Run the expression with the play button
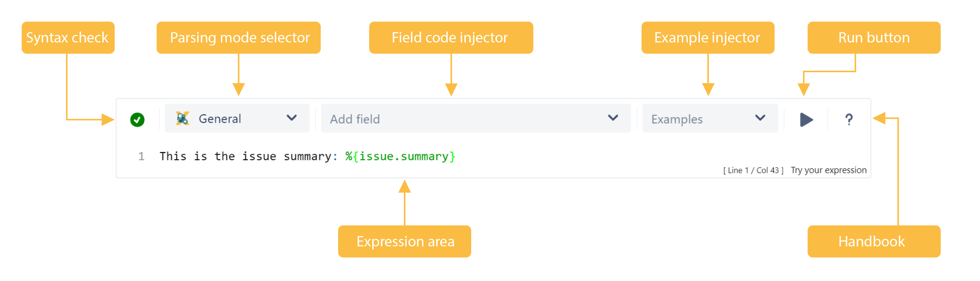The width and height of the screenshot is (980, 281). 806,120
